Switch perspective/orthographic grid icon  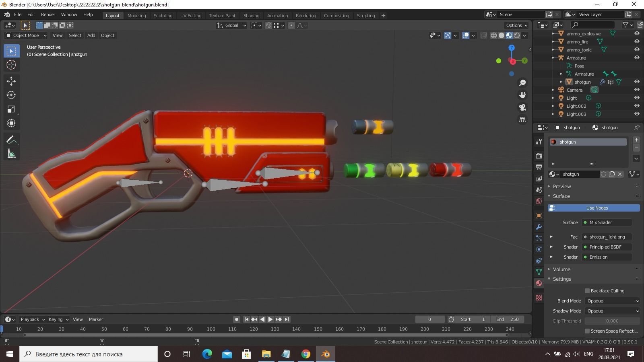pyautogui.click(x=522, y=120)
